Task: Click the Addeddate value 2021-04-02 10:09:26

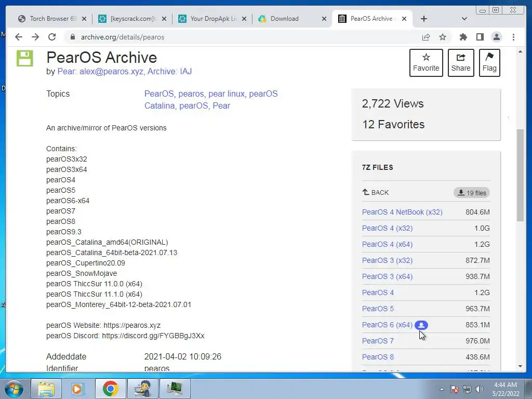Action: 183,356
